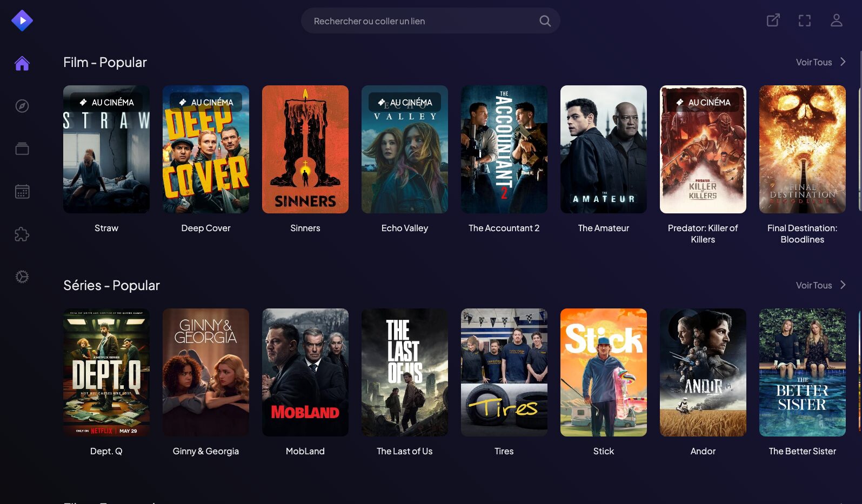Open the Sinners movie poster
The image size is (862, 504).
[x=305, y=149]
